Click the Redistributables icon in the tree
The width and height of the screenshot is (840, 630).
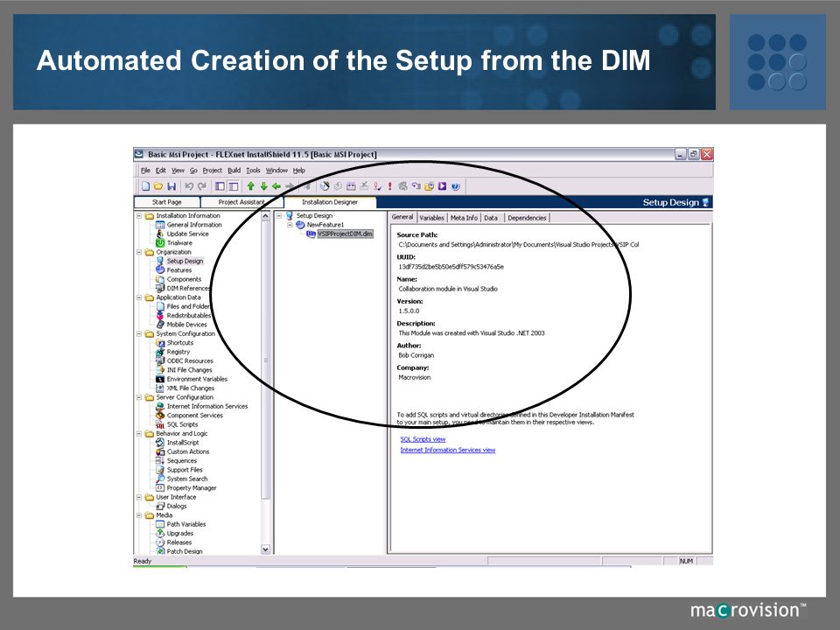pyautogui.click(x=159, y=316)
